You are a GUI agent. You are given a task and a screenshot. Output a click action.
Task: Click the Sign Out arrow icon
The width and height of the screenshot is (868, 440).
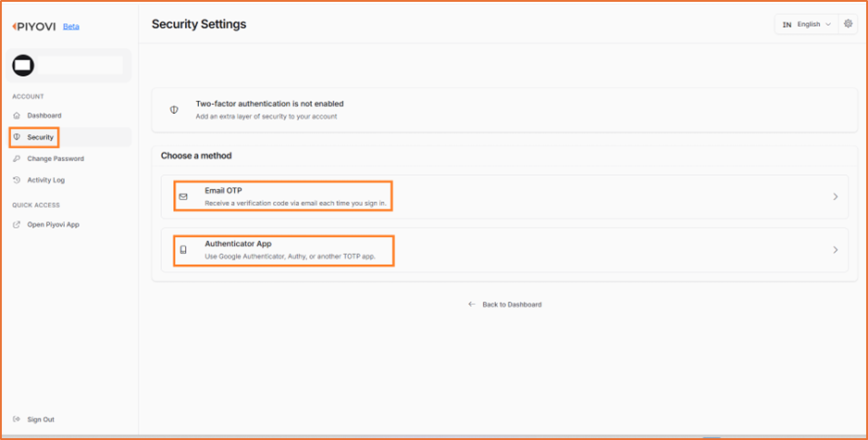[x=16, y=419]
